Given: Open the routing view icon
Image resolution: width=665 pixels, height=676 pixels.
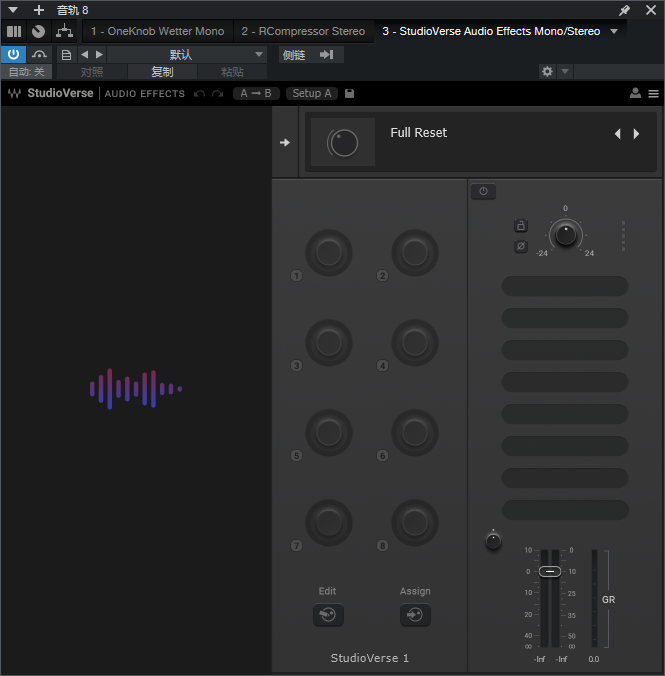Looking at the screenshot, I should tap(64, 31).
